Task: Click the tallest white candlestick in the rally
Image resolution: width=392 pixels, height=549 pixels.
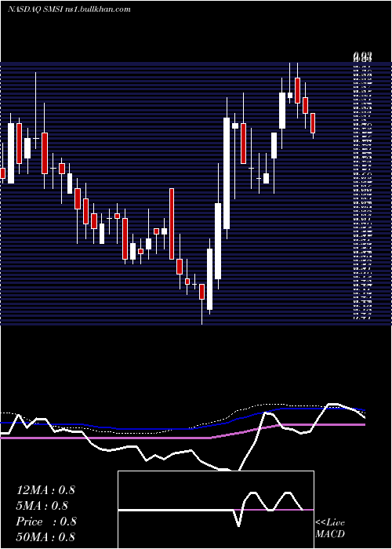Action: [227, 173]
